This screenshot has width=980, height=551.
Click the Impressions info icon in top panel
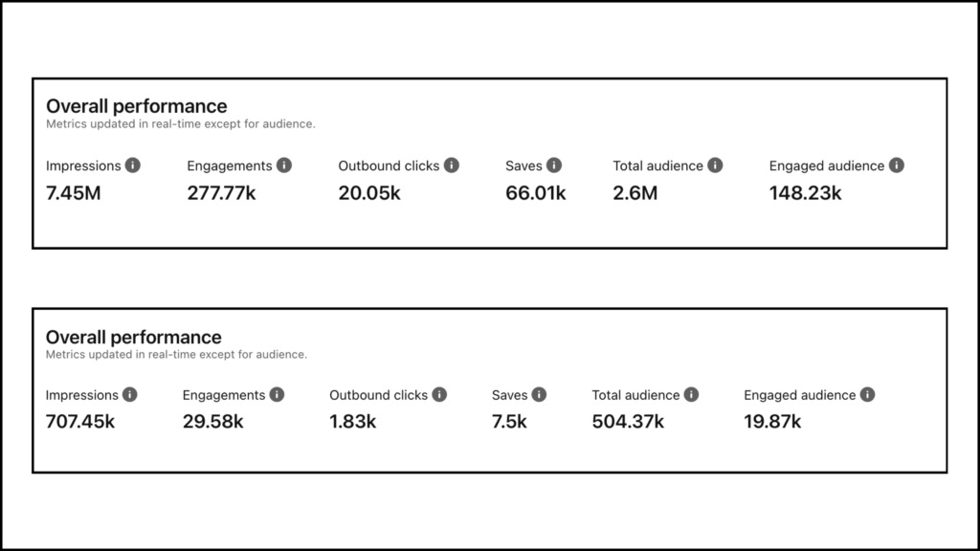click(133, 165)
